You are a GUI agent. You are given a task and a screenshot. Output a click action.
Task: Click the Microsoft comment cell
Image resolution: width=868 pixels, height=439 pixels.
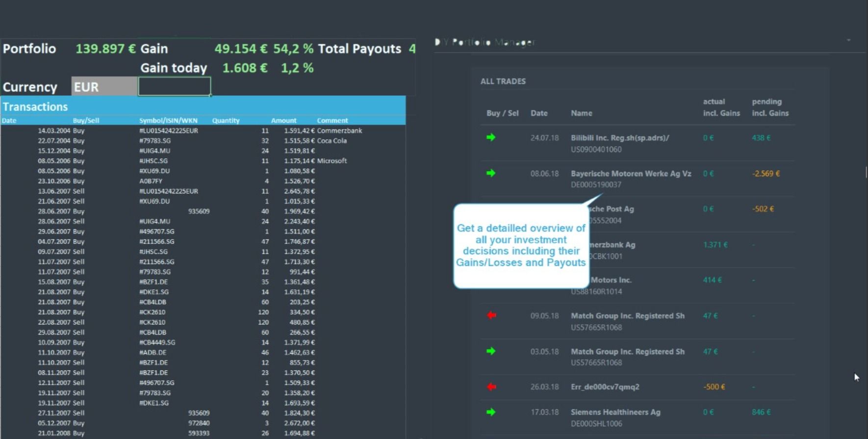332,161
